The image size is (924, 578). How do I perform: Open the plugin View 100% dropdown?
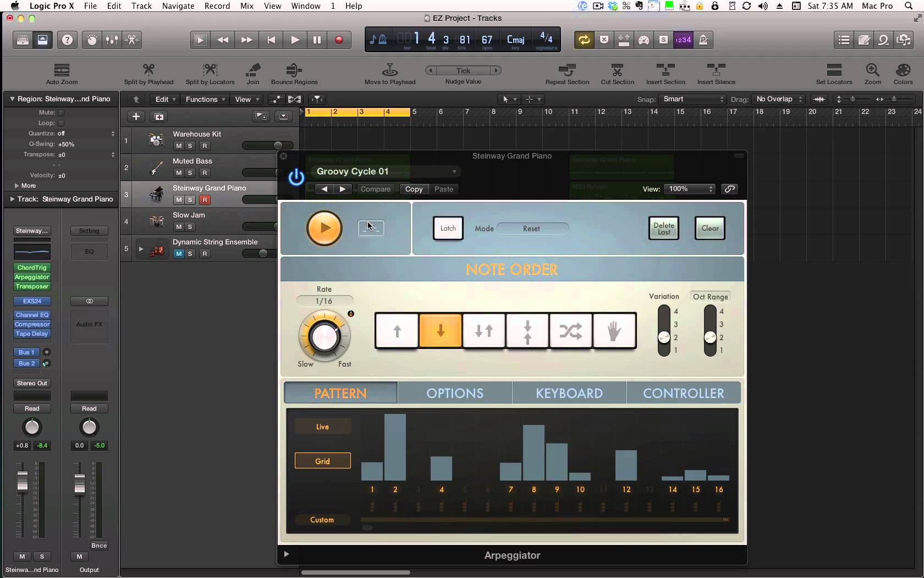(x=690, y=189)
